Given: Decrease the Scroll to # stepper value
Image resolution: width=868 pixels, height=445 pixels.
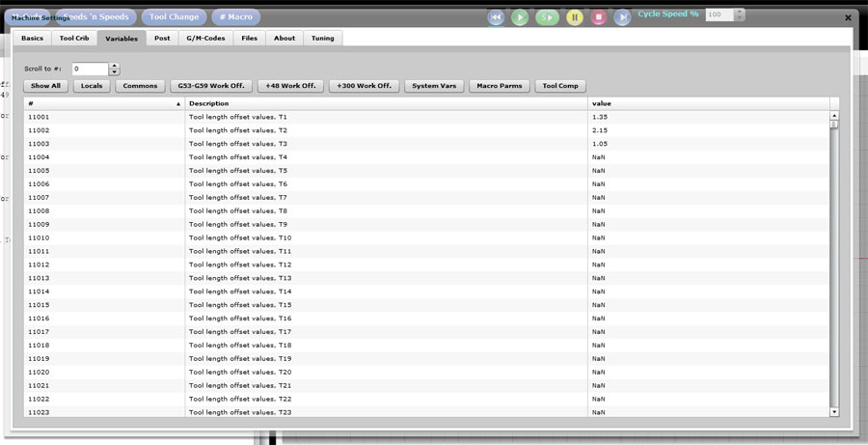Looking at the screenshot, I should pos(115,72).
